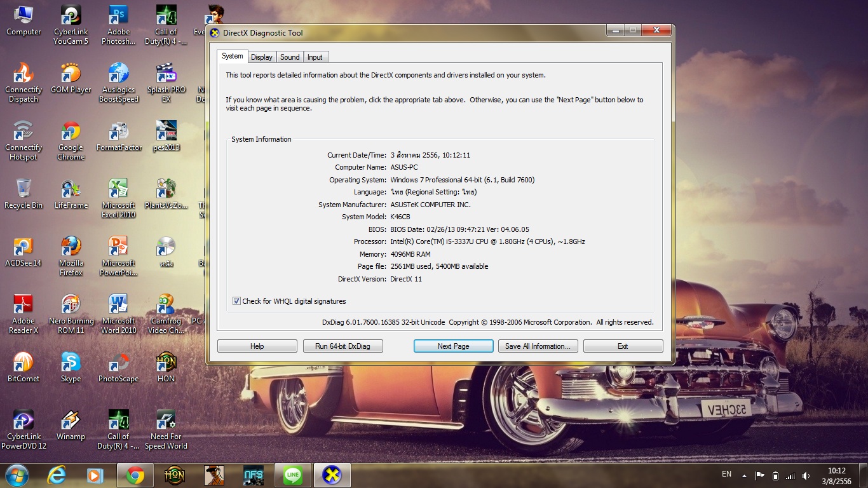The width and height of the screenshot is (868, 488).
Task: Click the computer name ASUS-PC
Action: (404, 167)
